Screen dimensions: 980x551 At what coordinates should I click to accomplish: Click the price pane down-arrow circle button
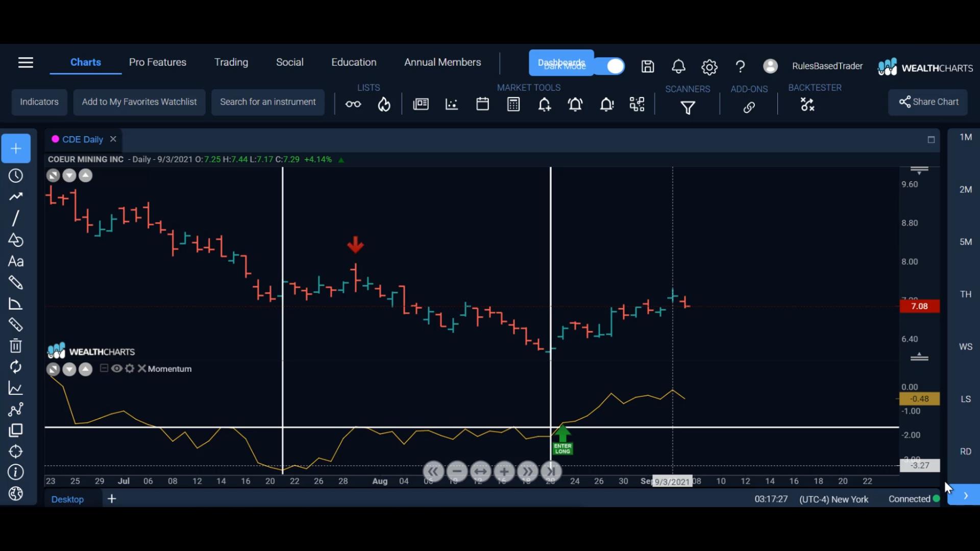click(x=69, y=176)
